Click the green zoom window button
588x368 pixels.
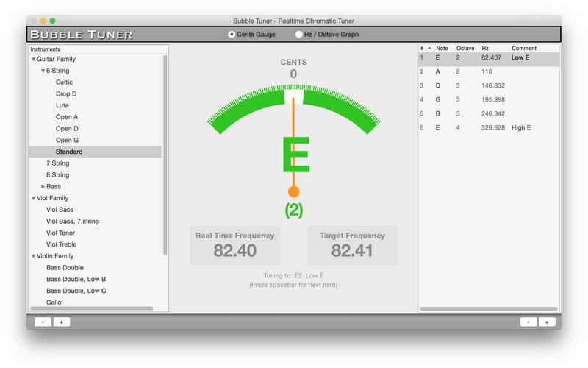[52, 21]
